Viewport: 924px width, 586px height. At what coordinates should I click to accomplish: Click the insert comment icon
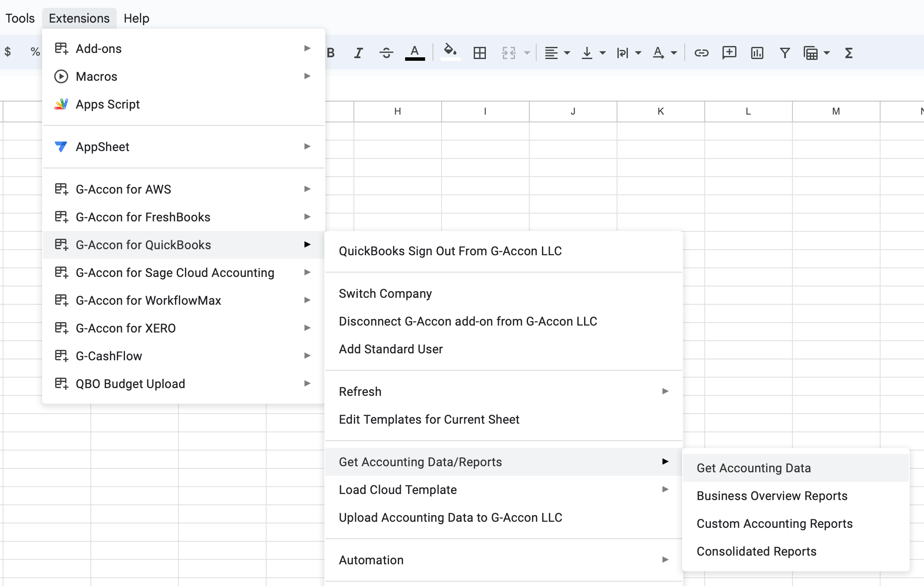tap(729, 53)
